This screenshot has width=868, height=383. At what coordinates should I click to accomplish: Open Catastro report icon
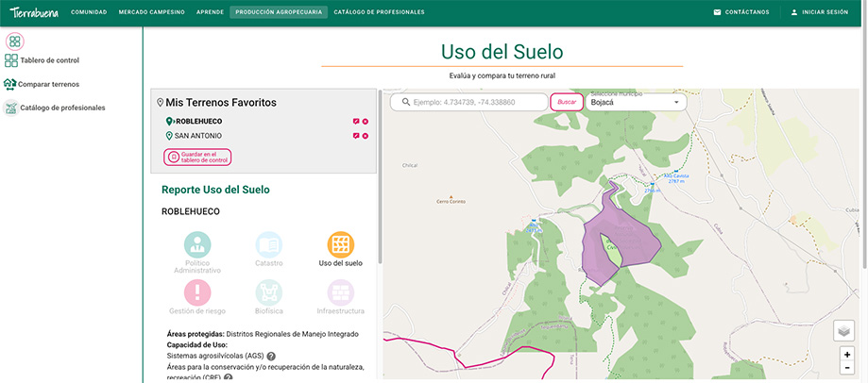coord(269,245)
